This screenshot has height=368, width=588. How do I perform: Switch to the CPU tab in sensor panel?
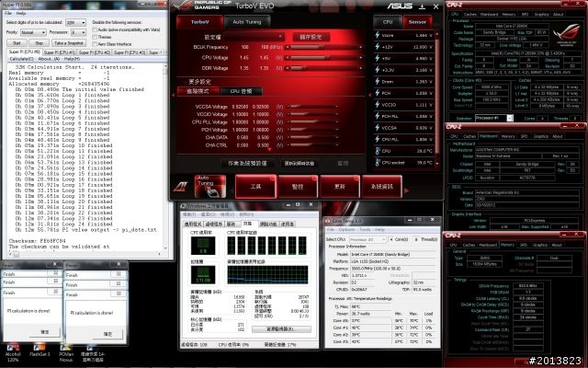click(388, 22)
